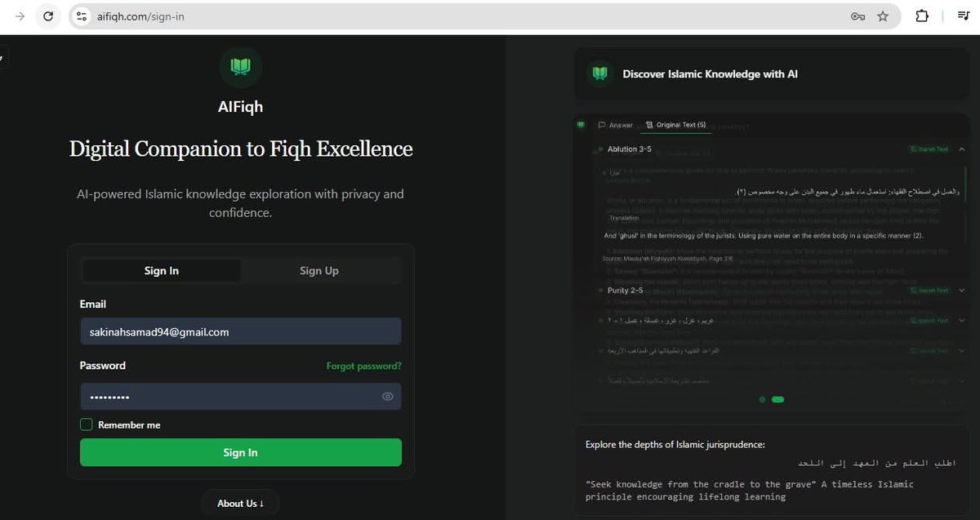
Task: Open the About Us button
Action: [240, 504]
